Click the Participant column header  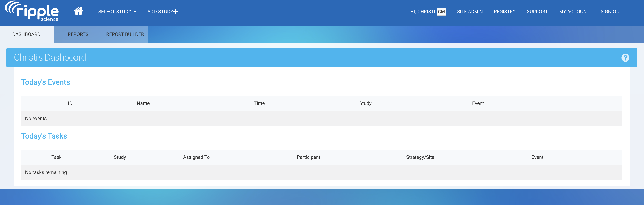coord(308,157)
